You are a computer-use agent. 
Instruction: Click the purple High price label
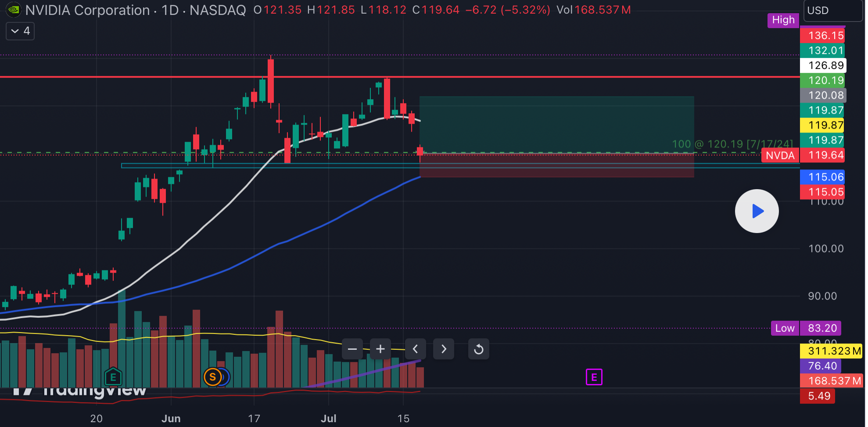pos(783,20)
